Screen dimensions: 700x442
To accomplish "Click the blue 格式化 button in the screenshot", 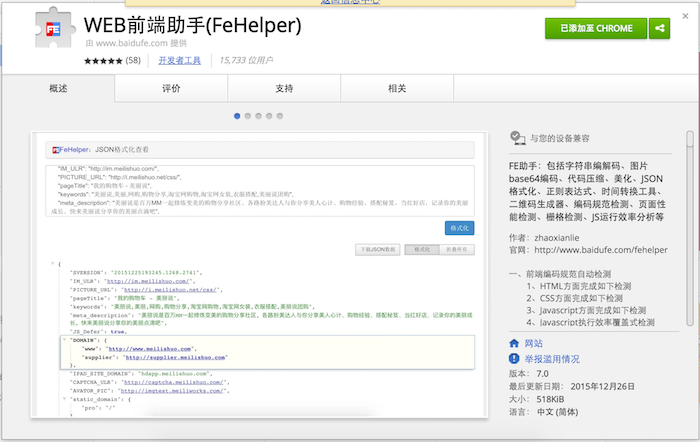I will tap(459, 228).
